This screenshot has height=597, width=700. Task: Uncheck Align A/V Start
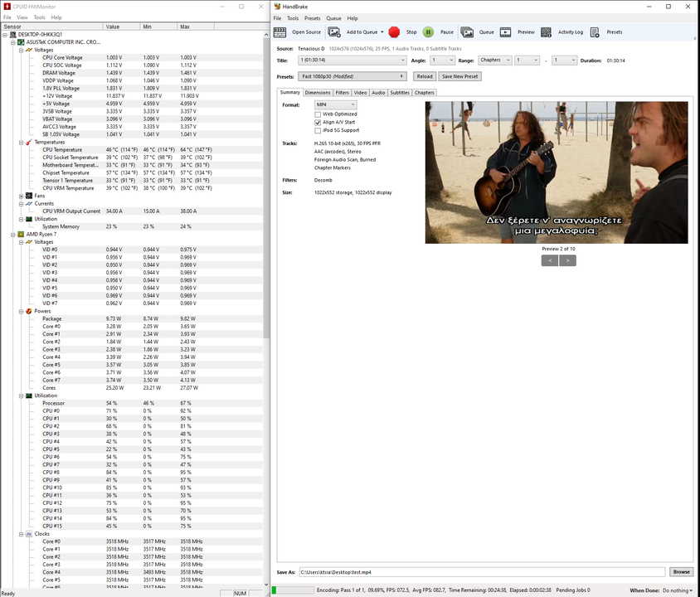(x=318, y=122)
